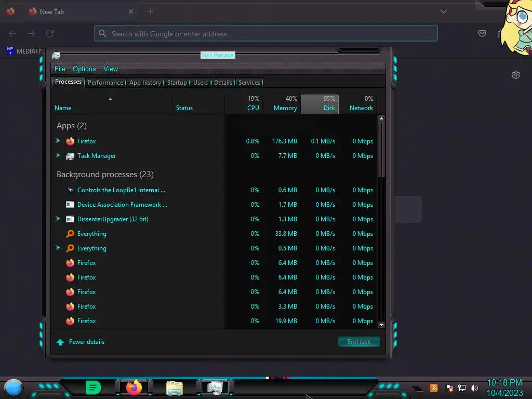Click the volume speaker tray icon
The image size is (532, 399).
(474, 388)
